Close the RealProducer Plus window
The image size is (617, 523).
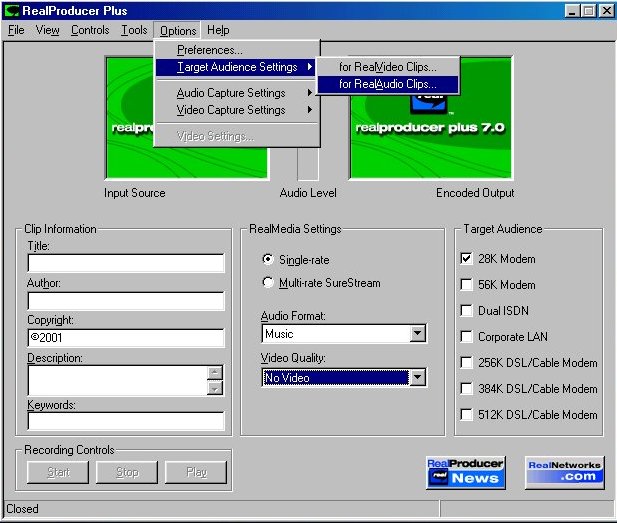(x=606, y=11)
